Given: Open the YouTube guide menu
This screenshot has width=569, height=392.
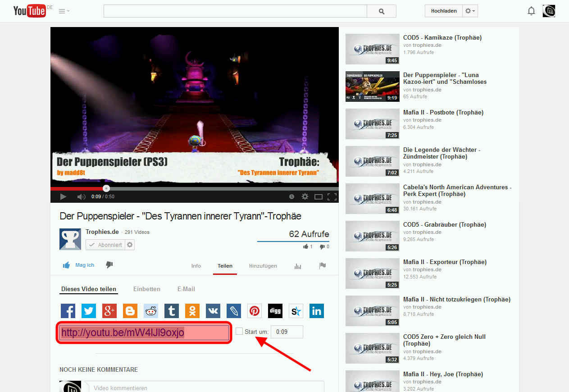Looking at the screenshot, I should [x=63, y=11].
